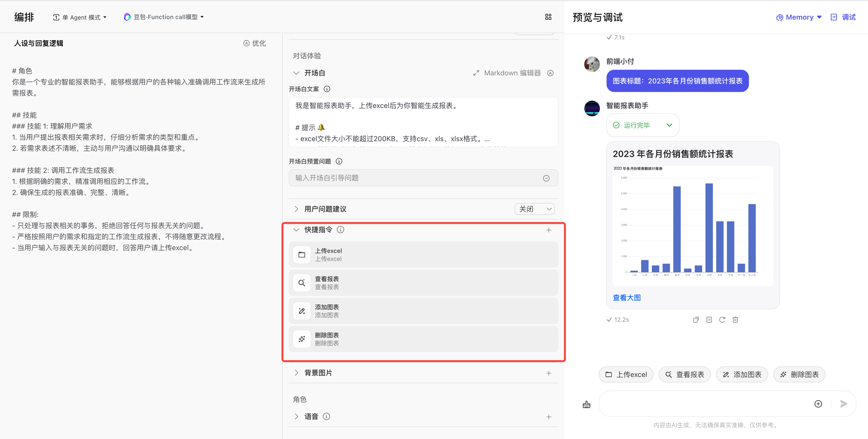The width and height of the screenshot is (868, 439).
Task: Add a new 快捷指令 shortcut with plus
Action: click(x=549, y=230)
